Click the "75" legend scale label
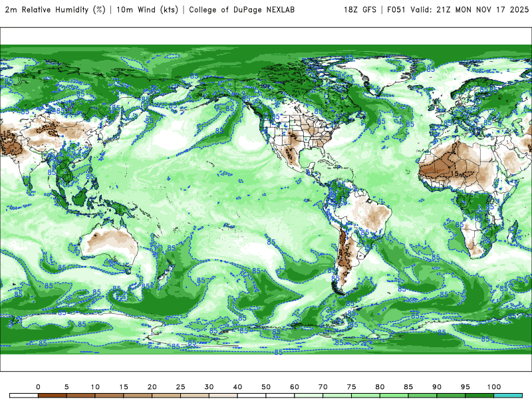The height and width of the screenshot is (399, 532). point(352,387)
